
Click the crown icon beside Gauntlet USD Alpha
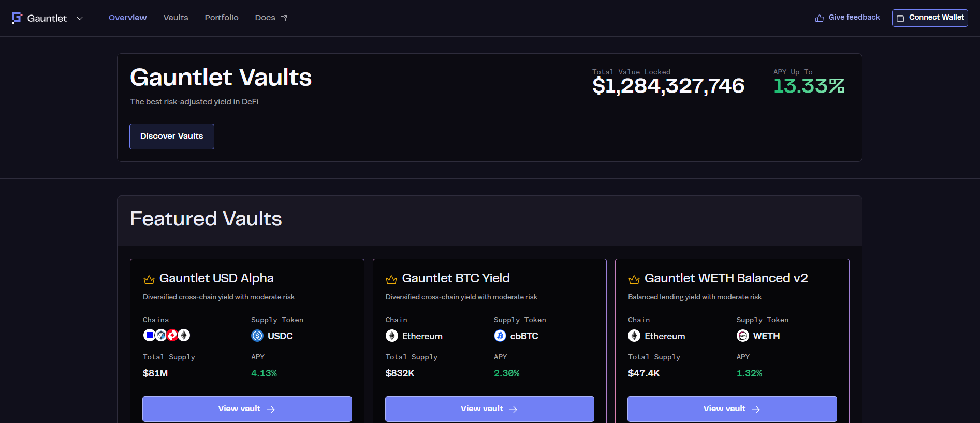tap(149, 279)
